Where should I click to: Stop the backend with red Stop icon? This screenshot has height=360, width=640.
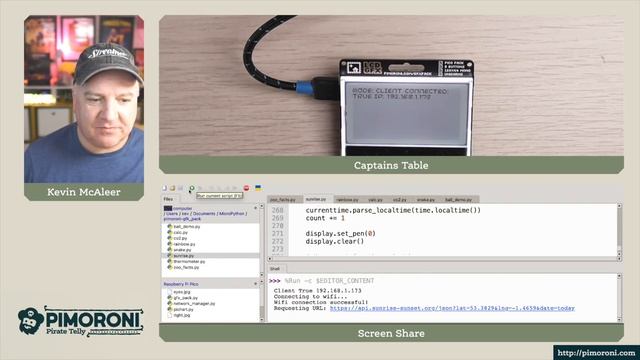(246, 188)
